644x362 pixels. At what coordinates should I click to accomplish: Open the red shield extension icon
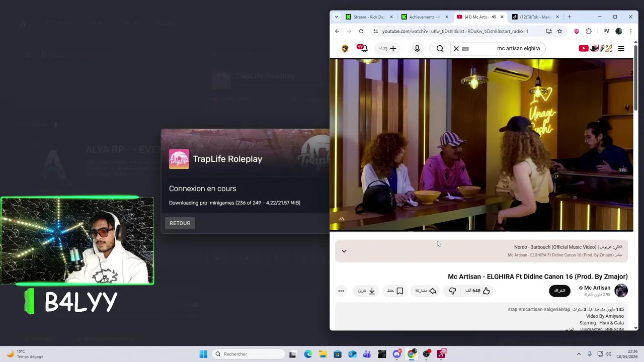pos(577,31)
